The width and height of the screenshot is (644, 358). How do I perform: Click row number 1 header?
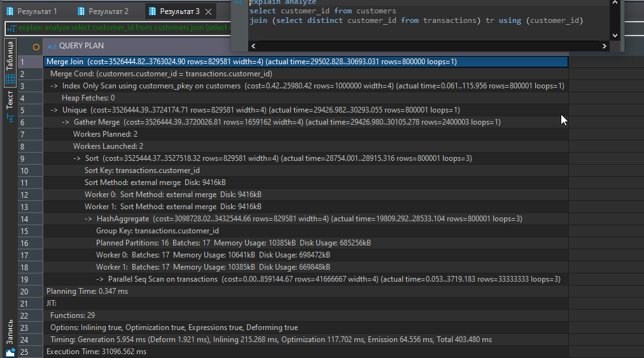(x=31, y=62)
